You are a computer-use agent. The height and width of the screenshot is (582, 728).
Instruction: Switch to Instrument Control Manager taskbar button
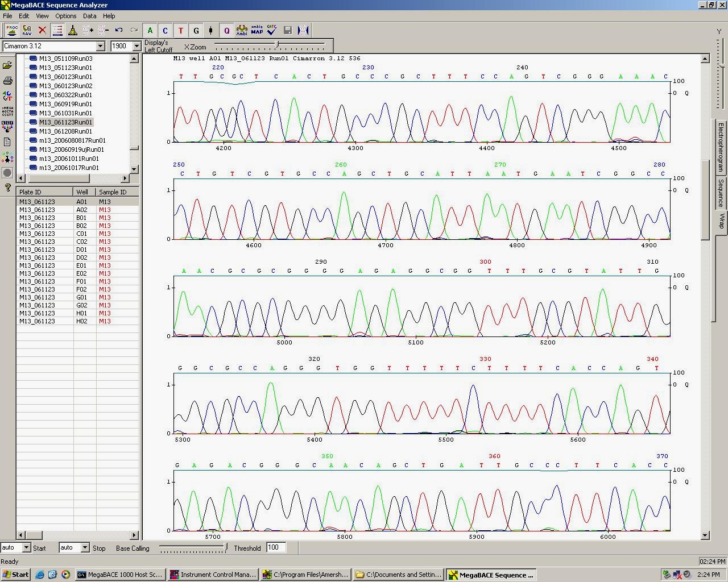[213, 575]
